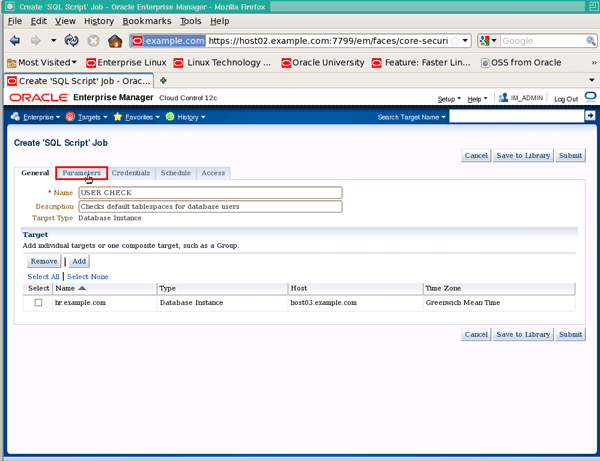List all tabs dropdown arrow
Image resolution: width=600 pixels, height=461 pixels.
coord(592,80)
